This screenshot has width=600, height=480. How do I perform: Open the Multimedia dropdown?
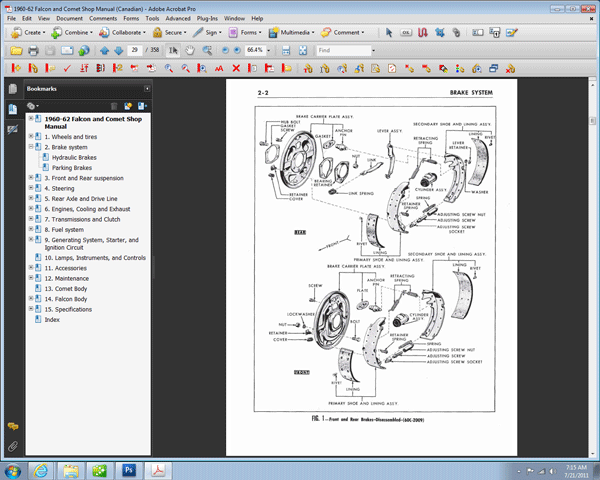coord(291,33)
